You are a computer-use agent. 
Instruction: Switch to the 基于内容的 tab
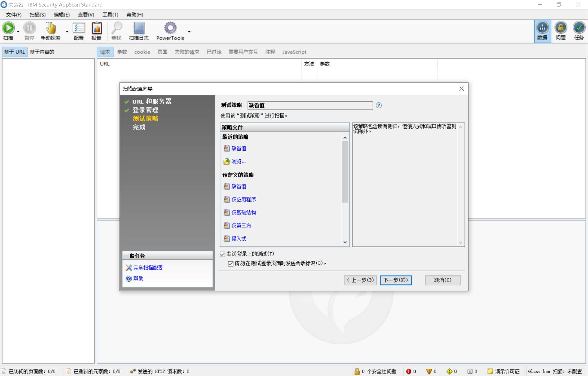pyautogui.click(x=42, y=52)
